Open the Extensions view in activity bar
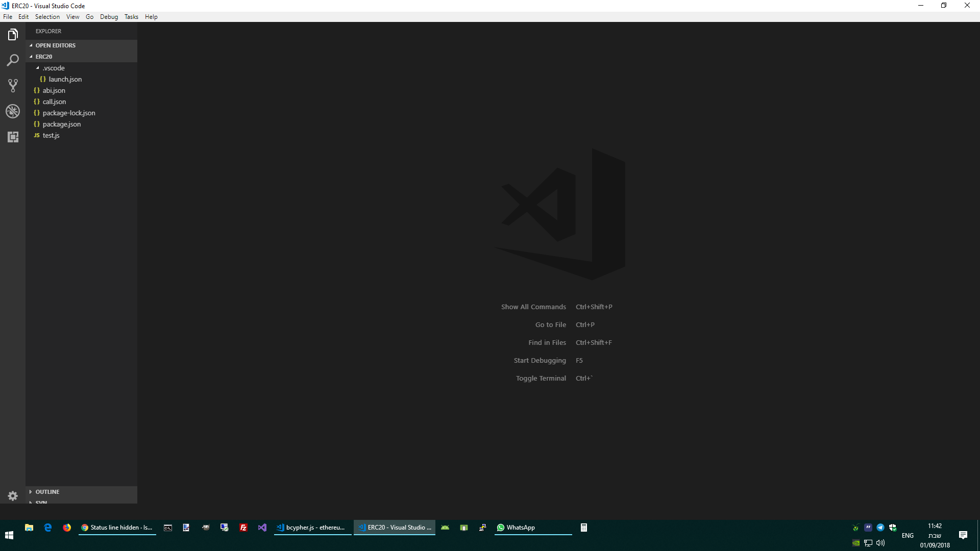Image resolution: width=980 pixels, height=551 pixels. click(13, 137)
